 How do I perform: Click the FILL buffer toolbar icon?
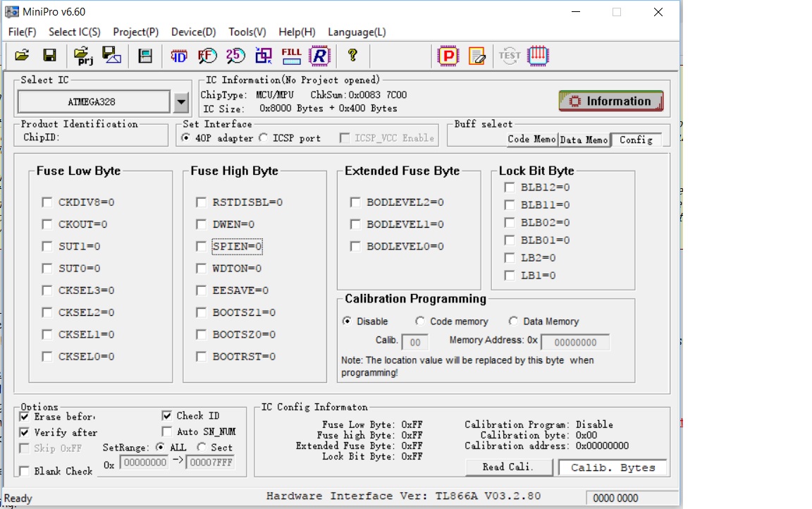click(x=291, y=55)
